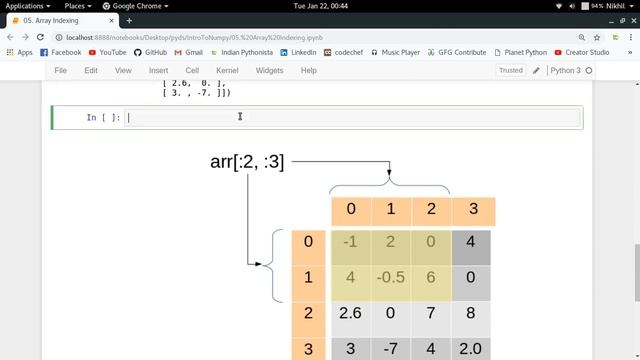
Task: Click the page vertical scrollbar
Action: click(x=637, y=273)
